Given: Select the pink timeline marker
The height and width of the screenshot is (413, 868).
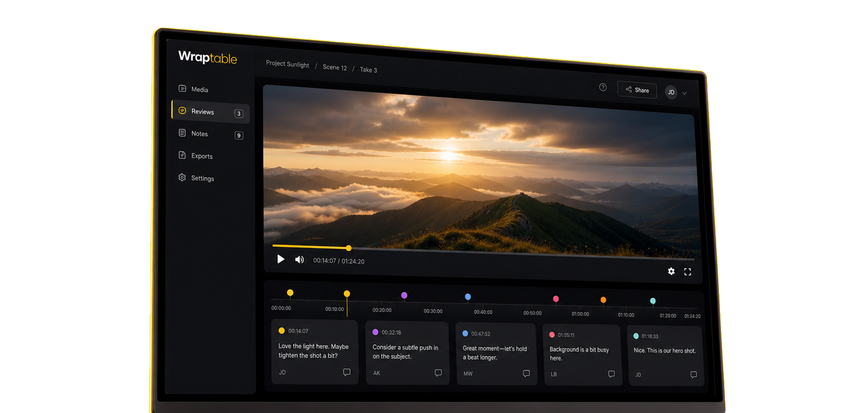Looking at the screenshot, I should (x=556, y=299).
